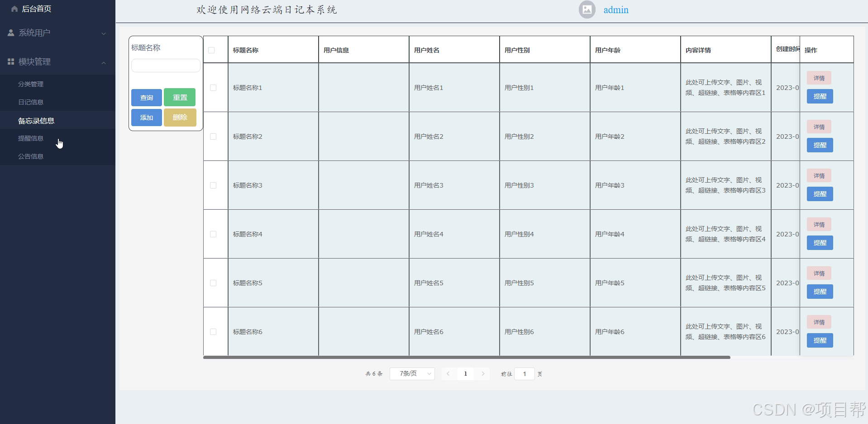Click 详情 button in 标题名称4 row
The width and height of the screenshot is (868, 424).
click(x=819, y=225)
